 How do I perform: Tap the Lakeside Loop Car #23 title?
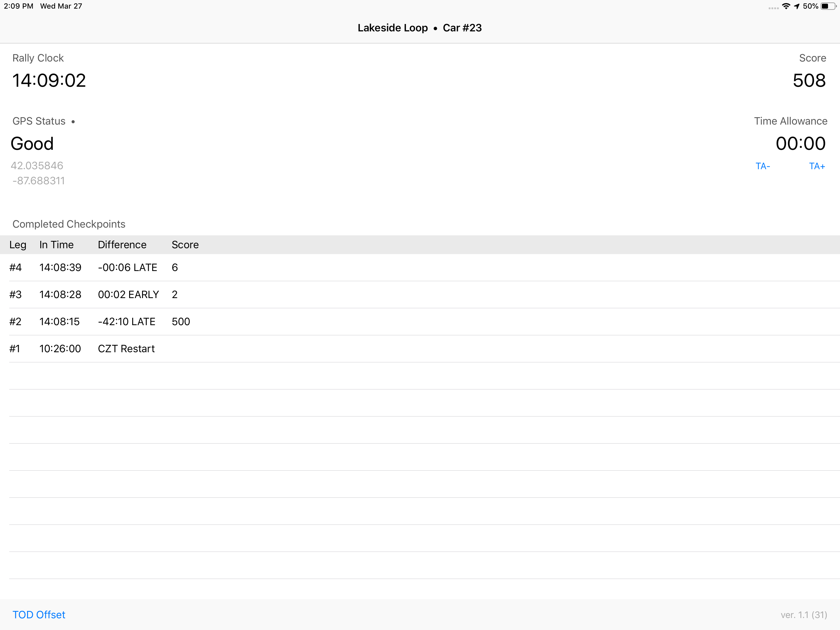click(419, 28)
